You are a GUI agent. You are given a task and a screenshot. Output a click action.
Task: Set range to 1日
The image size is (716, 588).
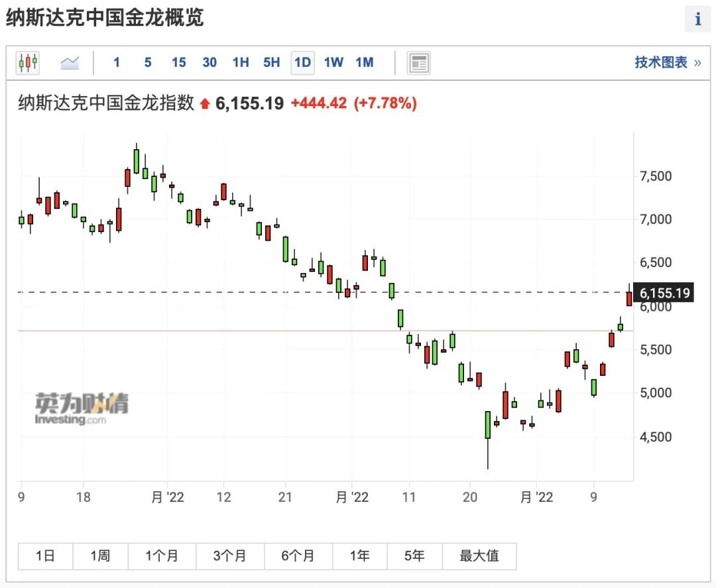(46, 556)
